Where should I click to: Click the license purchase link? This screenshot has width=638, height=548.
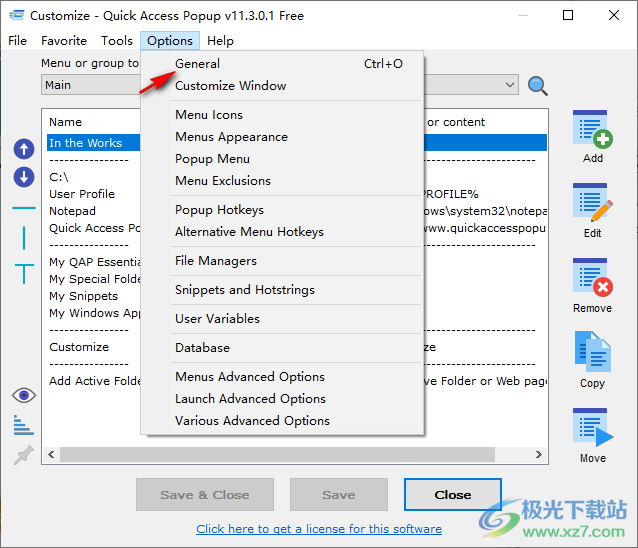tap(319, 528)
